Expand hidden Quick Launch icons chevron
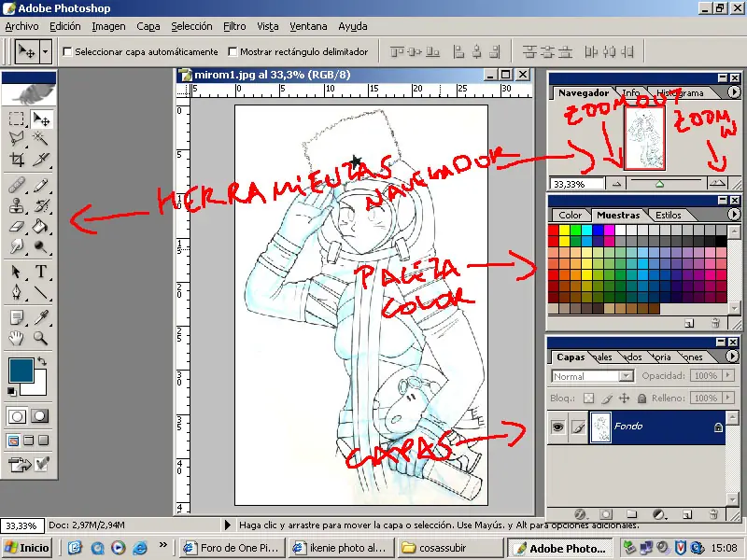 point(162,544)
